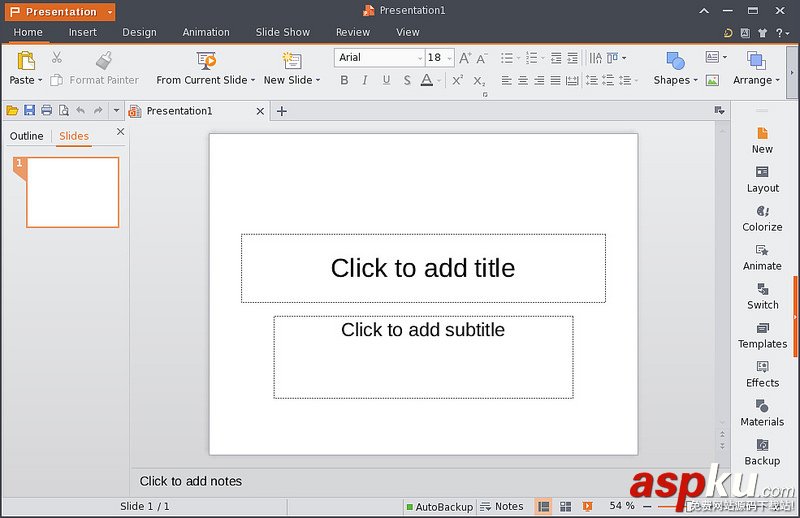This screenshot has width=800, height=518.
Task: Expand the Shapes dropdown arrow
Action: click(695, 80)
